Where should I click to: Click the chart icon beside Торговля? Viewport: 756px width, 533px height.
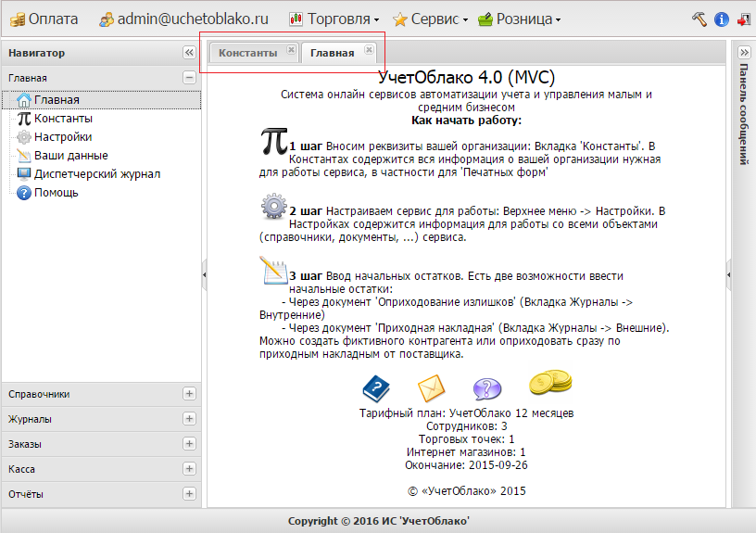pos(296,19)
